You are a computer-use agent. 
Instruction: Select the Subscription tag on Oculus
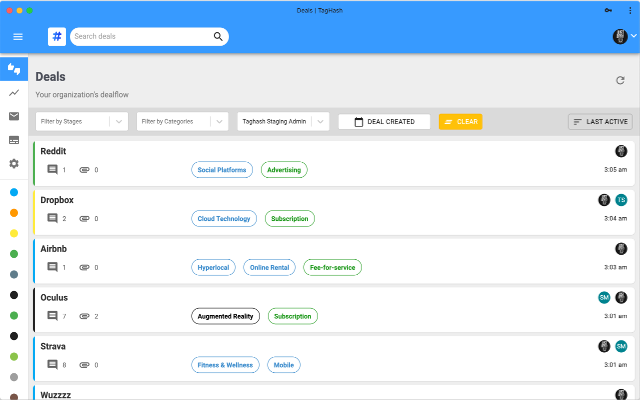(293, 316)
